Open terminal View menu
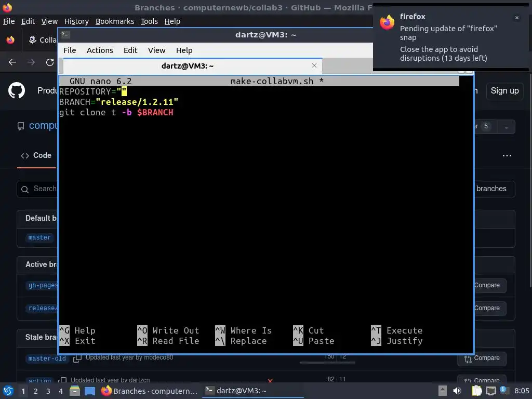This screenshot has width=532, height=399. click(156, 50)
